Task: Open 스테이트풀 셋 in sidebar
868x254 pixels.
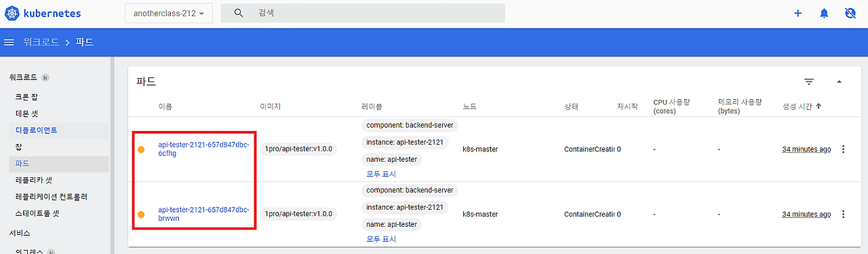Action: (37, 213)
